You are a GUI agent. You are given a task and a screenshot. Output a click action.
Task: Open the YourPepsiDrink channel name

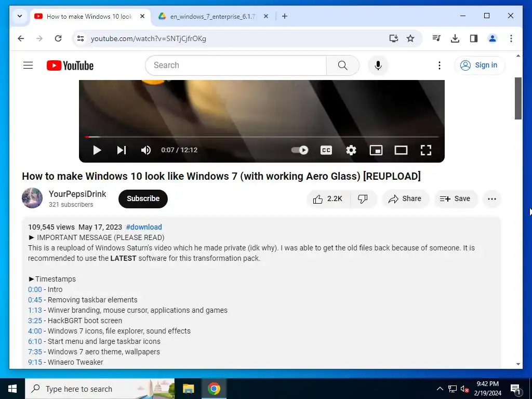click(x=77, y=194)
